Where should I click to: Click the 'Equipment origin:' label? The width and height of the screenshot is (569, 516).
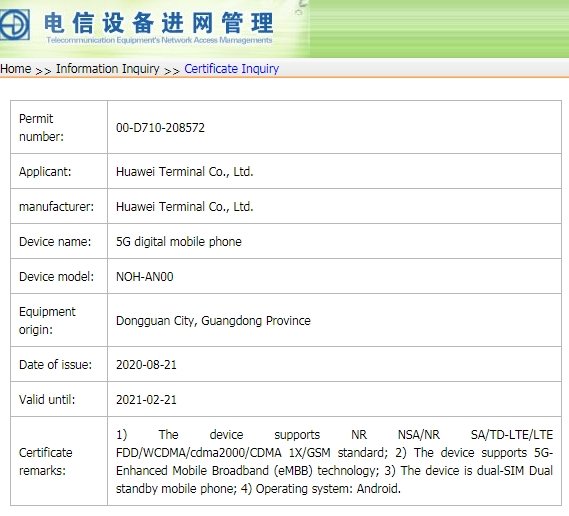47,321
